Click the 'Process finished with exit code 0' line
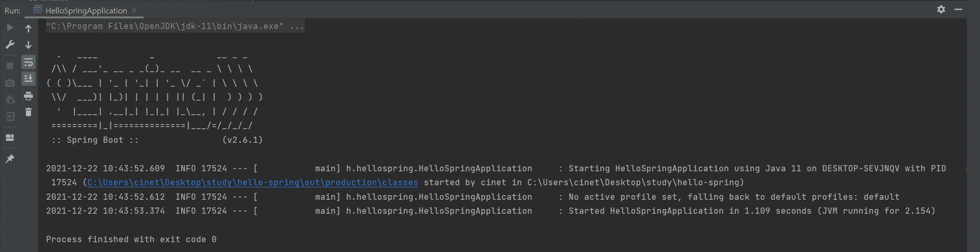The image size is (980, 252). pyautogui.click(x=131, y=240)
